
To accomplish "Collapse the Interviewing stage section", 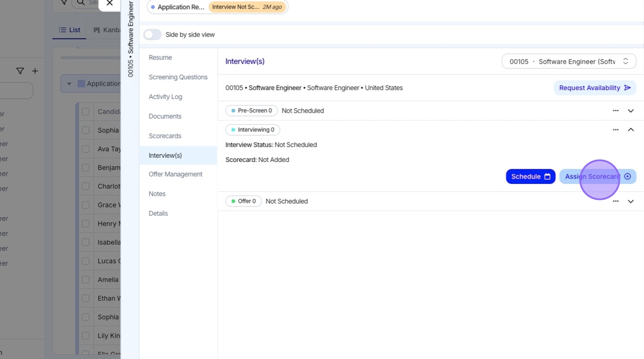I will (x=631, y=130).
